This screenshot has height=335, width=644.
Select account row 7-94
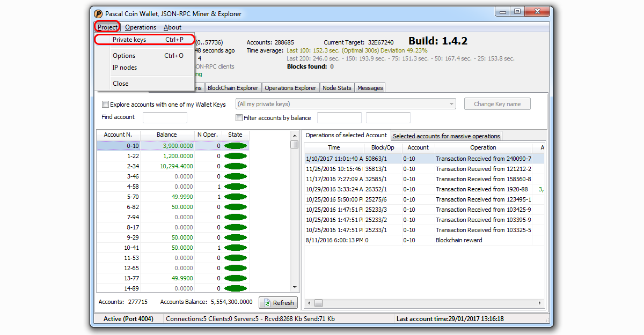tap(172, 217)
